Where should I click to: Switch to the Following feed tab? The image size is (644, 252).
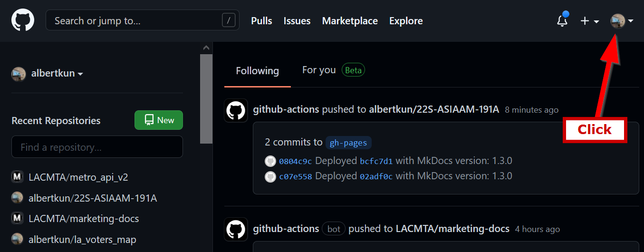[257, 71]
